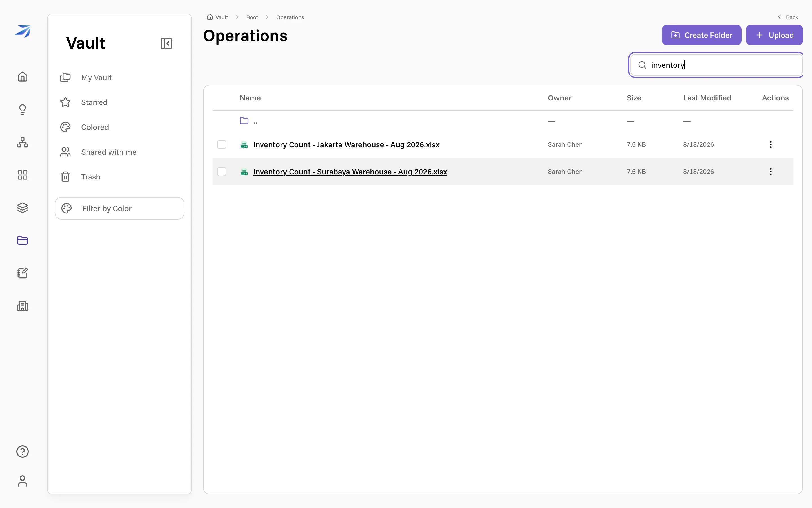
Task: Click the search magnifier icon
Action: [642, 65]
